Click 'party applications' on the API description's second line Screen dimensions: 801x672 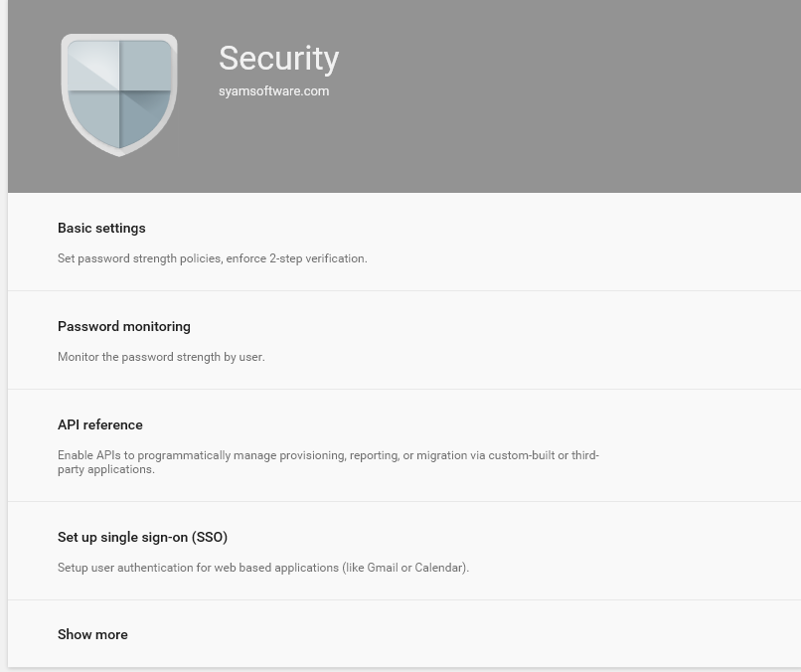tap(105, 469)
